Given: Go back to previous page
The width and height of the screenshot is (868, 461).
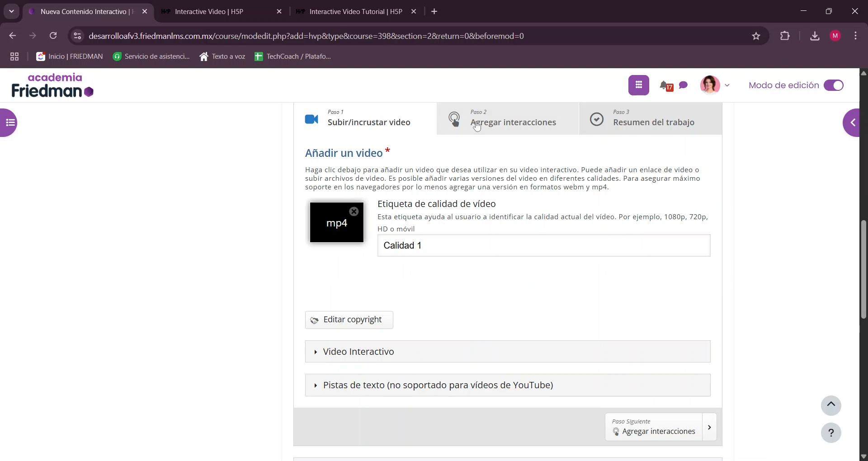Looking at the screenshot, I should click(13, 36).
